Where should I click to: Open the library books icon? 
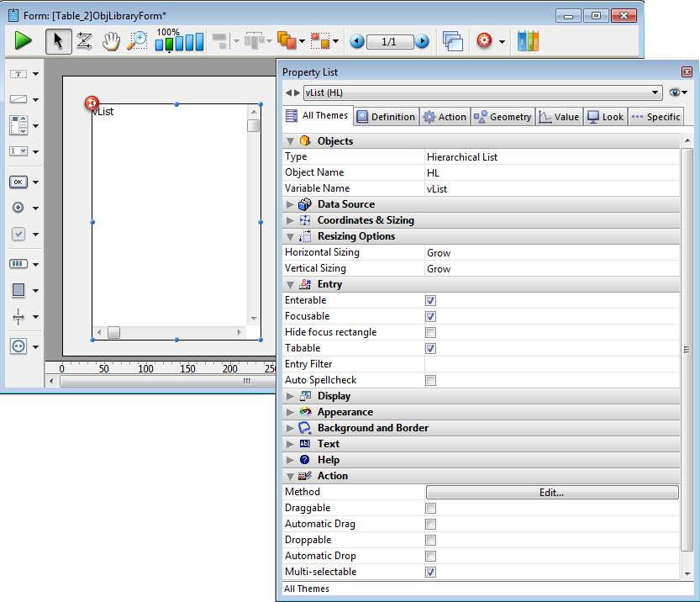528,40
